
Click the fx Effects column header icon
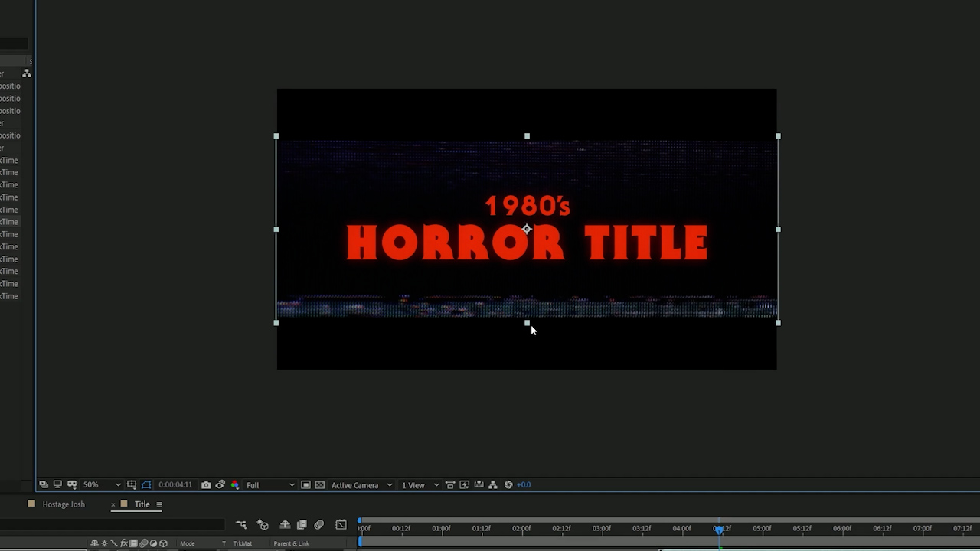click(124, 543)
